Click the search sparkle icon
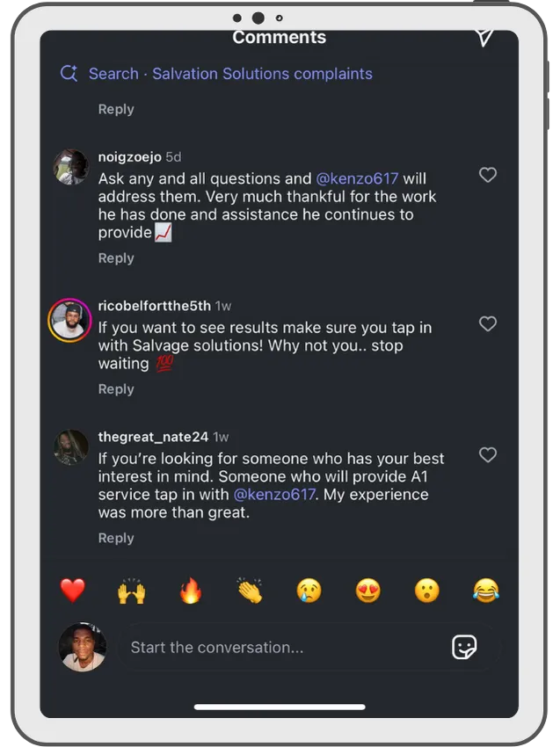 point(69,73)
